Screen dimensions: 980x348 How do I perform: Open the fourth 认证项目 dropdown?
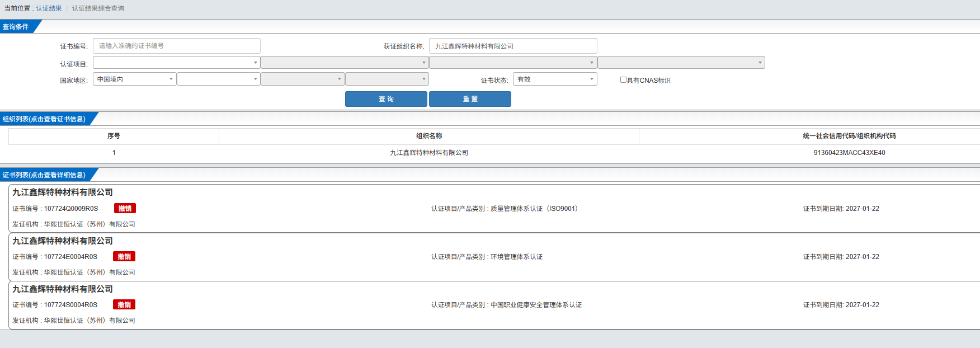(681, 63)
